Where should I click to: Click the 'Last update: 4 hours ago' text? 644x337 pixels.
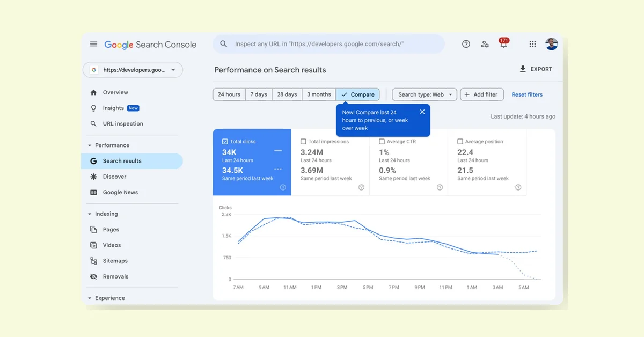click(523, 116)
